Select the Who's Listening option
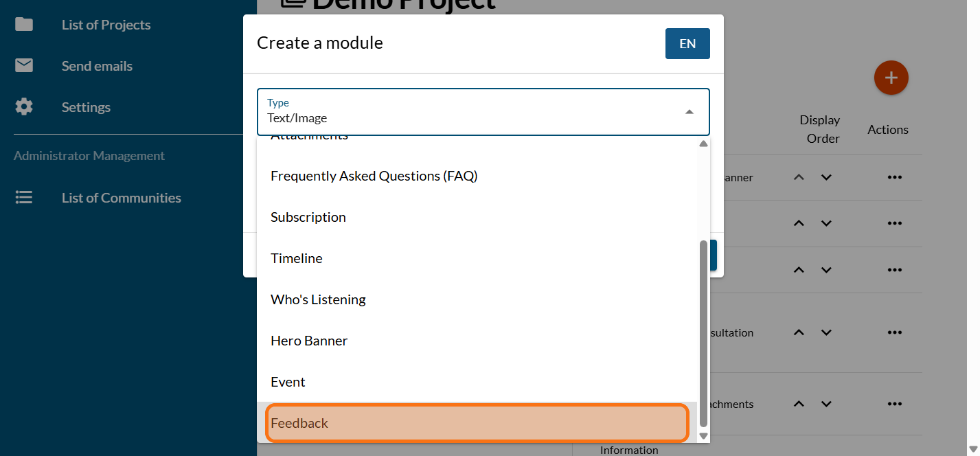 (318, 299)
